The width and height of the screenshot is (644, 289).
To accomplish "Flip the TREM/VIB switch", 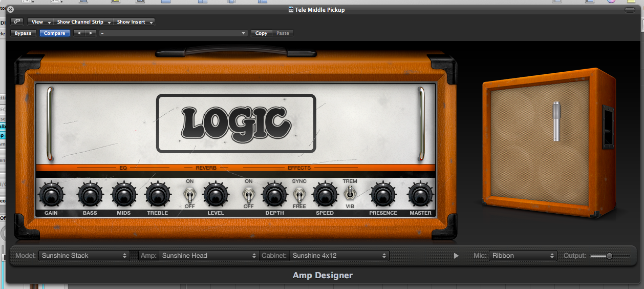I will (350, 194).
